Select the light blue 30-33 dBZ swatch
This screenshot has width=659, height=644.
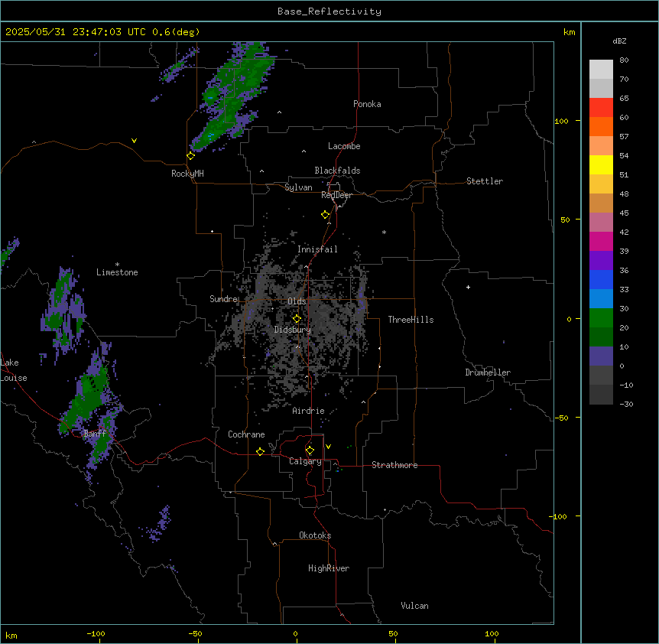(601, 299)
